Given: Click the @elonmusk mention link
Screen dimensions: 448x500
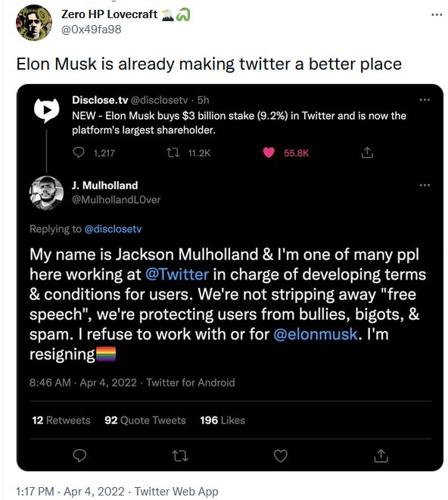Looking at the screenshot, I should point(316,334).
